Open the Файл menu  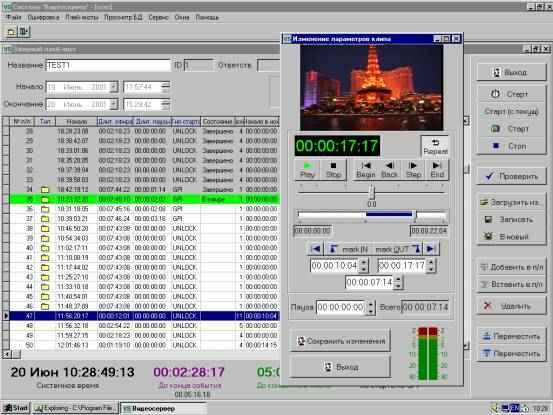(13, 17)
